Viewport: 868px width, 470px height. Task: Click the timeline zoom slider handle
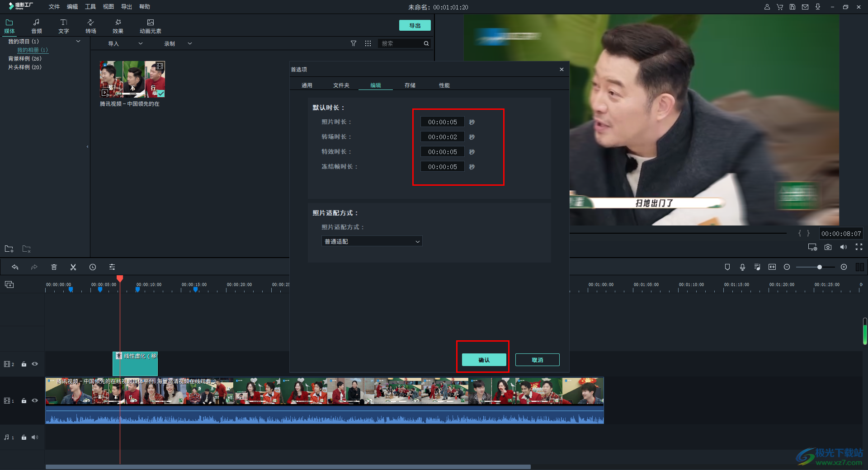coord(819,267)
